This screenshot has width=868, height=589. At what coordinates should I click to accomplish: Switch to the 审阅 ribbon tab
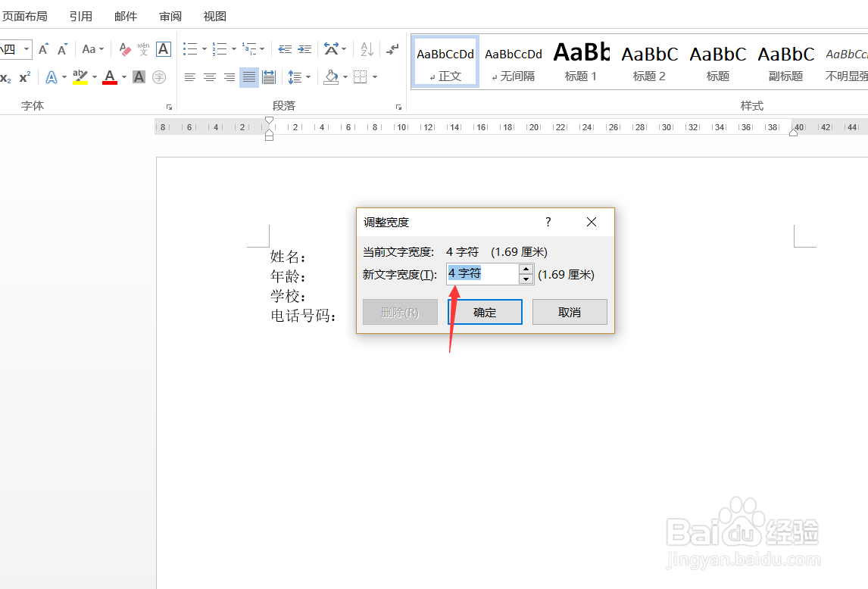pyautogui.click(x=170, y=15)
